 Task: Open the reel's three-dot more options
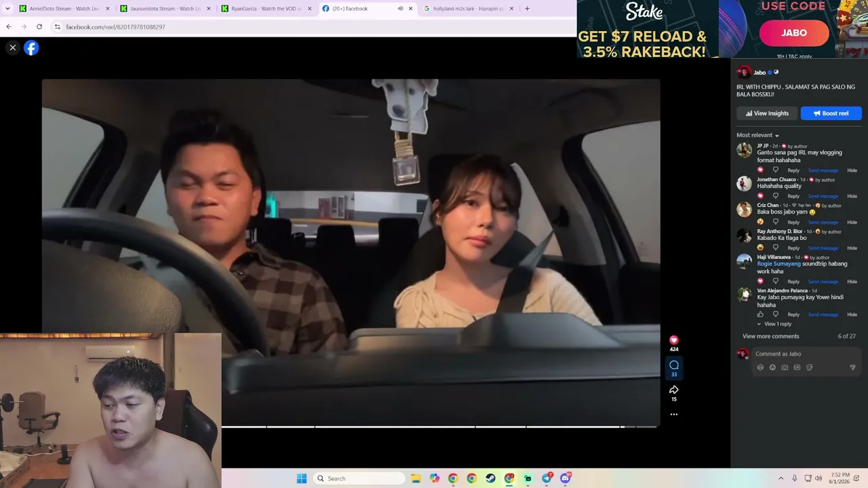click(x=674, y=414)
